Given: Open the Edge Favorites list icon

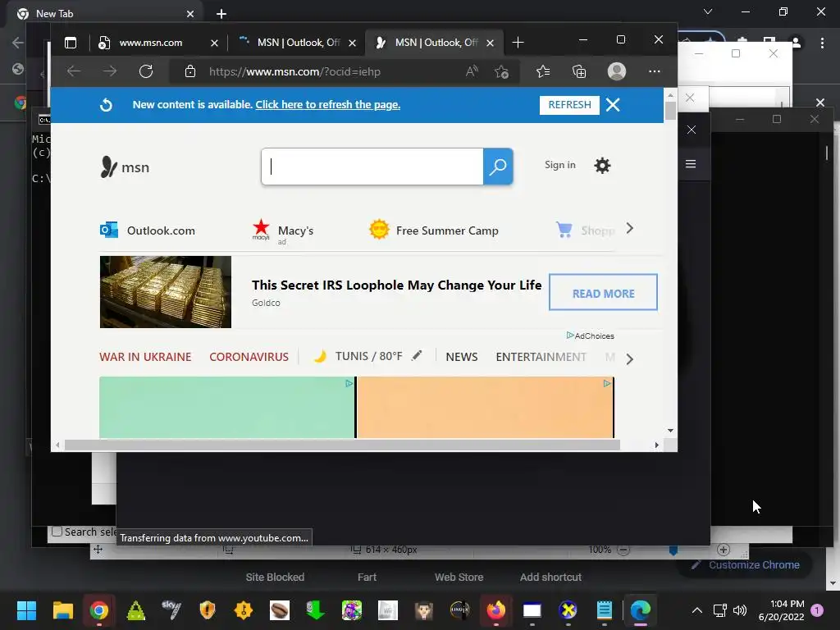Looking at the screenshot, I should point(543,71).
